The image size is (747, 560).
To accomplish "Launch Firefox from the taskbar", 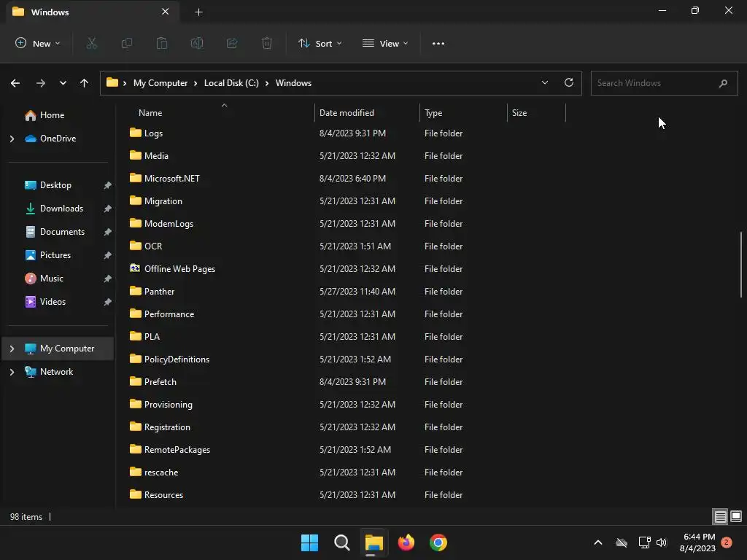I will pyautogui.click(x=406, y=542).
